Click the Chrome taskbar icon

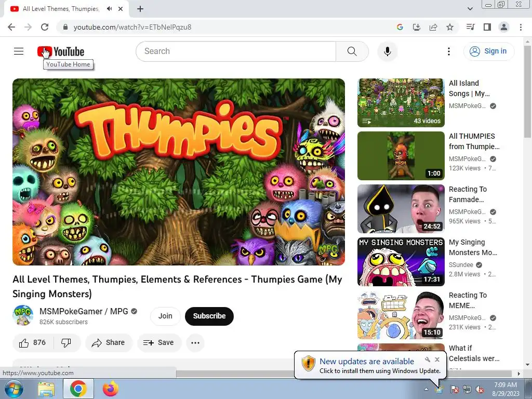click(78, 389)
